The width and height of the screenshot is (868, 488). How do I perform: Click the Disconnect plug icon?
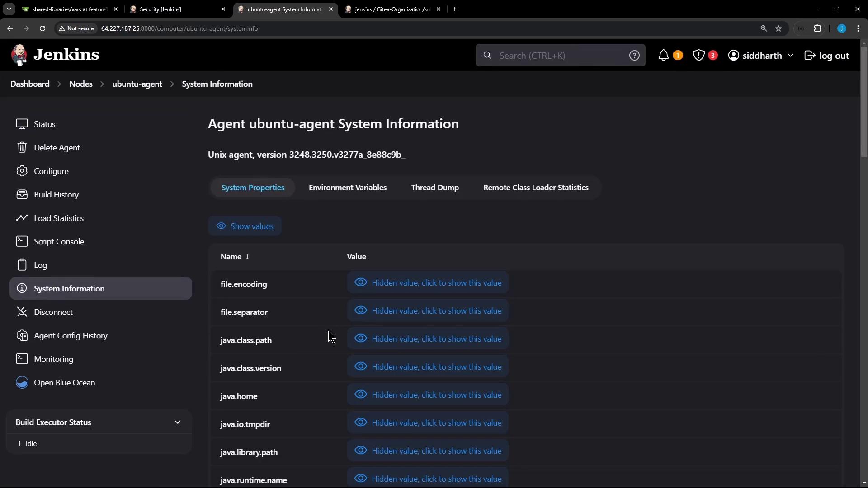coord(22,312)
